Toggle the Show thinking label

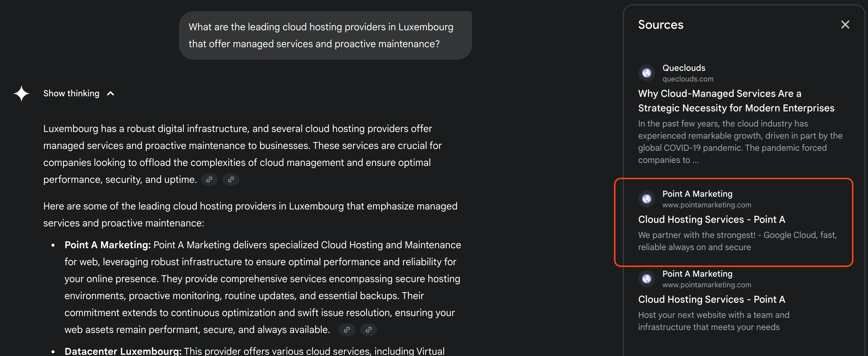point(71,93)
